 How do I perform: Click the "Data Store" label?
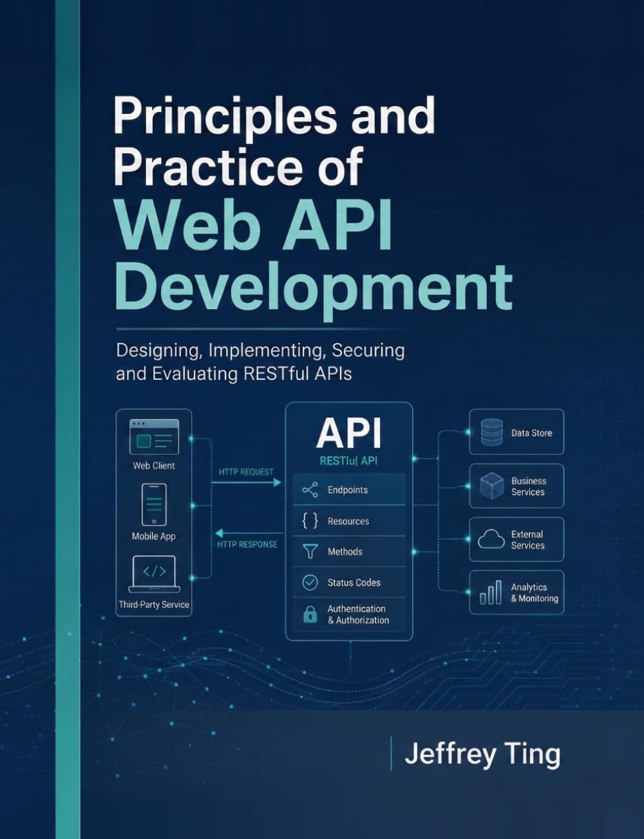point(531,433)
